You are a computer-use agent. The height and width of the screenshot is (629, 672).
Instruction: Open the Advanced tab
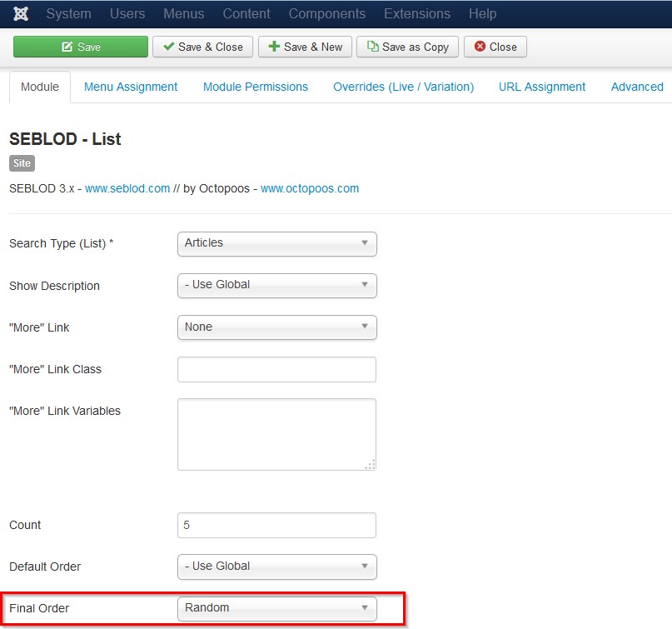[x=637, y=87]
